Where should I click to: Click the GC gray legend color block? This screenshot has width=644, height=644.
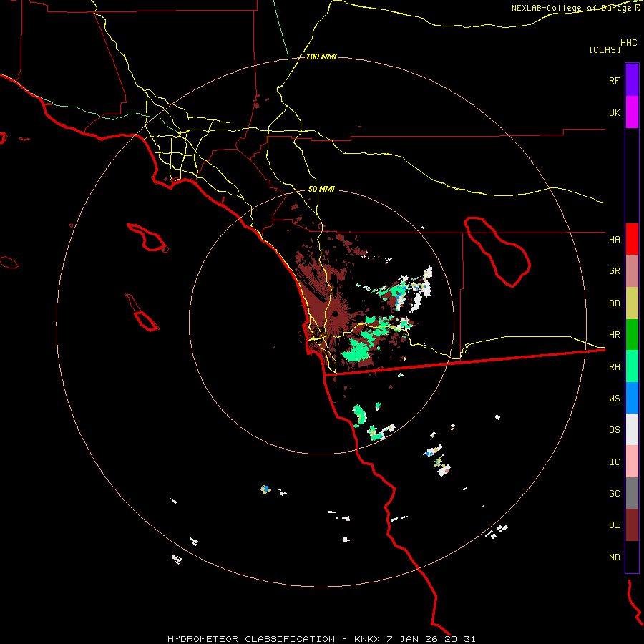point(632,493)
